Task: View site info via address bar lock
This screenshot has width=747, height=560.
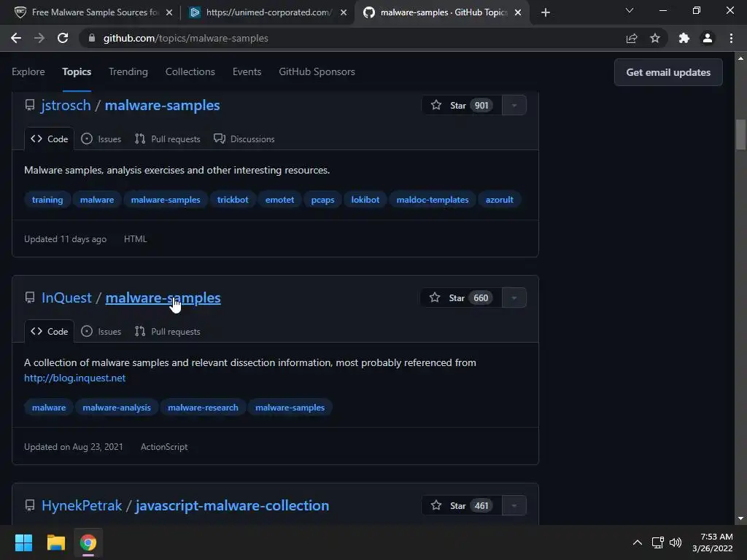Action: 92,38
